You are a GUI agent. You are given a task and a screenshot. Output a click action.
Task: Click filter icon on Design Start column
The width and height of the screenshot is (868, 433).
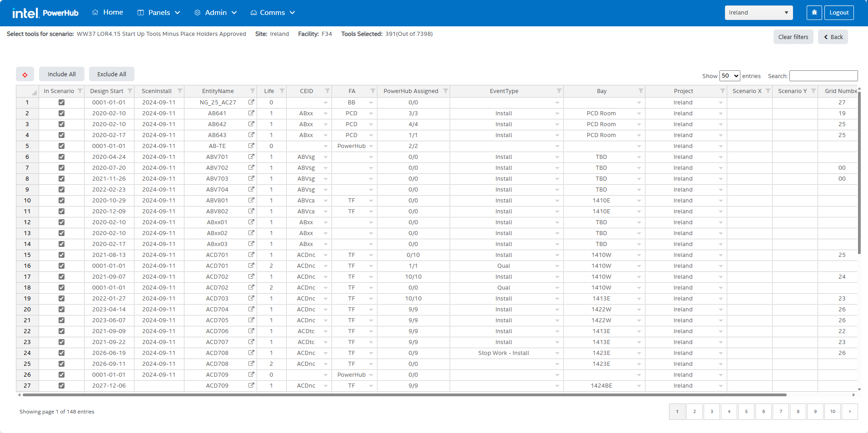130,91
